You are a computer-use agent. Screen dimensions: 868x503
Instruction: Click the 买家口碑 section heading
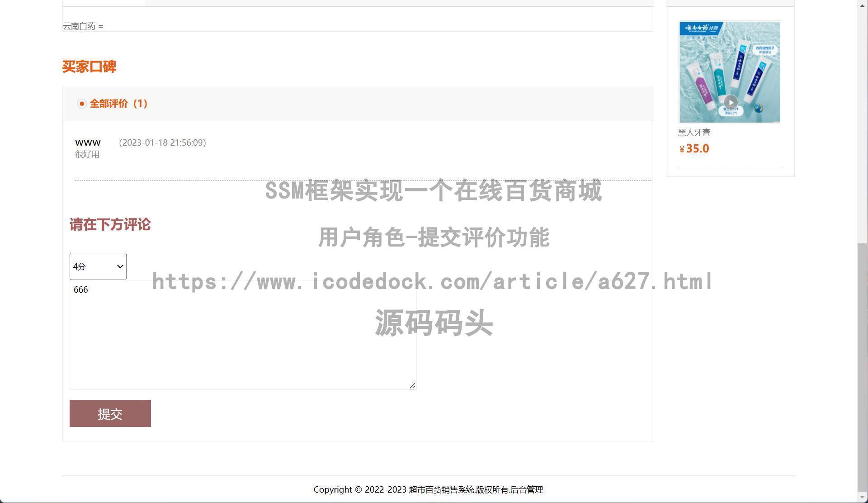coord(89,66)
